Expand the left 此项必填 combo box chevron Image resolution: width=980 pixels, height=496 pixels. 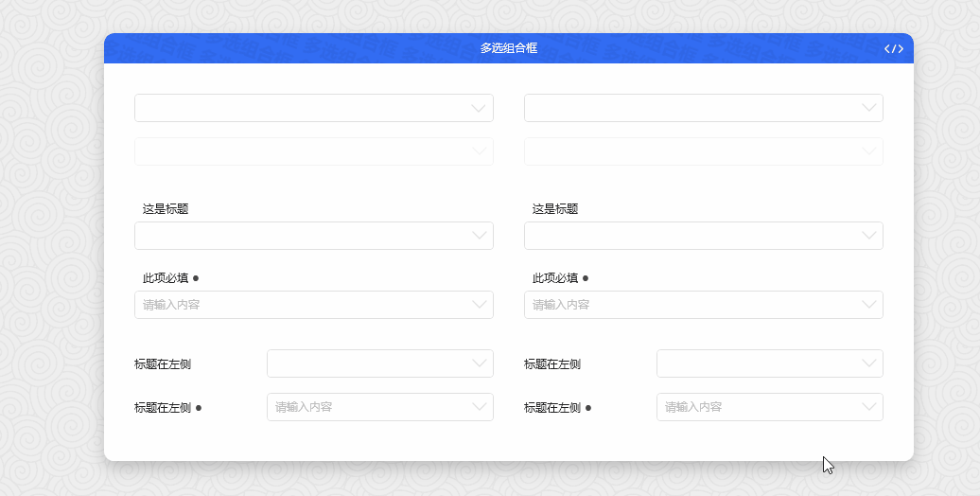click(480, 305)
